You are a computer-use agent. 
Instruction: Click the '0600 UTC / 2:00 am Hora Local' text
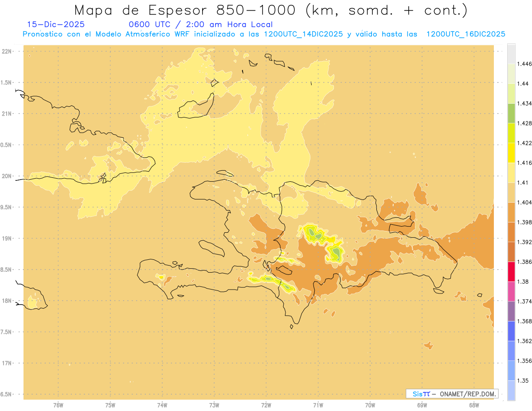(200, 24)
